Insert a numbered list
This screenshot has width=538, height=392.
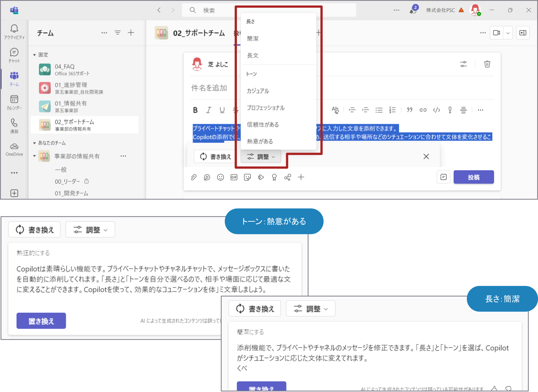(392, 110)
